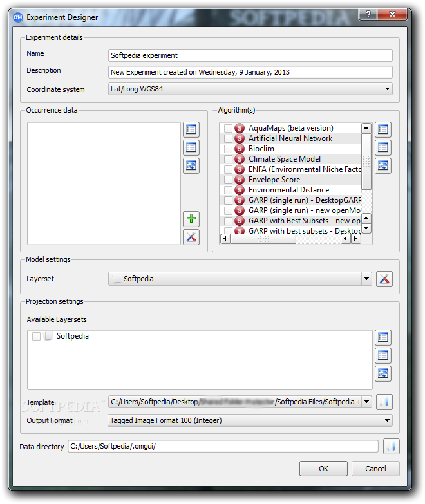The height and width of the screenshot is (504, 425).
Task: Enable Climate Space Model checkbox
Action: coord(228,159)
